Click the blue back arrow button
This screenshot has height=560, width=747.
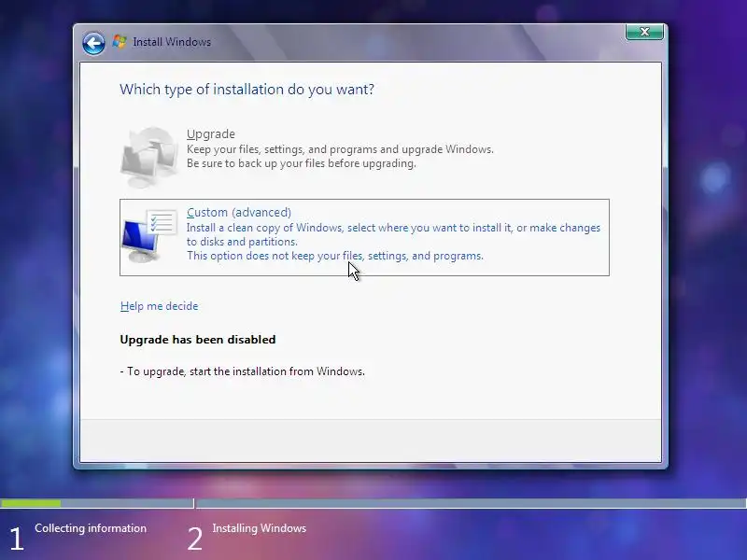pyautogui.click(x=93, y=43)
